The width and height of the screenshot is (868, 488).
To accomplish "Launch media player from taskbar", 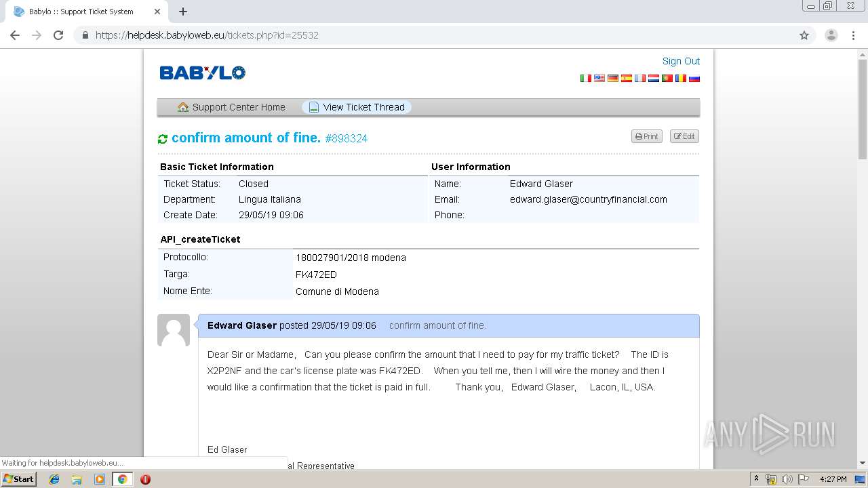I will [x=99, y=479].
